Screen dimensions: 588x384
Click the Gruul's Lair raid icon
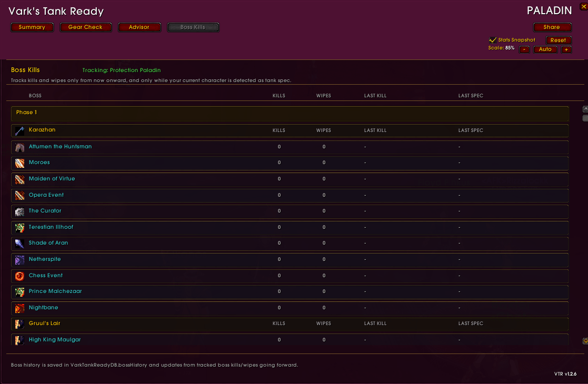point(19,324)
